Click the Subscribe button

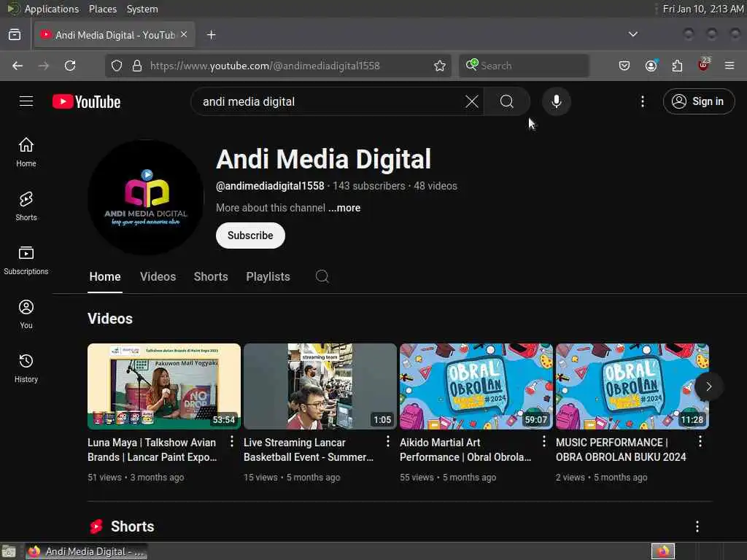pyautogui.click(x=250, y=236)
